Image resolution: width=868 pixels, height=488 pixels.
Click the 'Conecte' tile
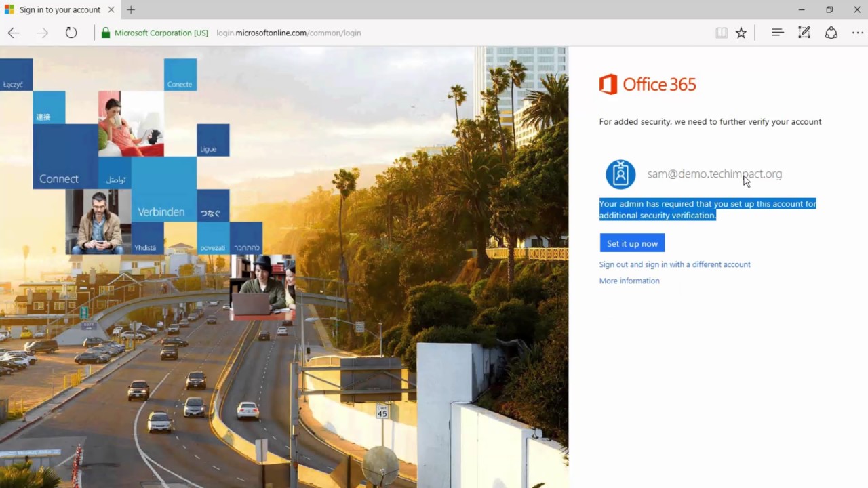click(180, 75)
